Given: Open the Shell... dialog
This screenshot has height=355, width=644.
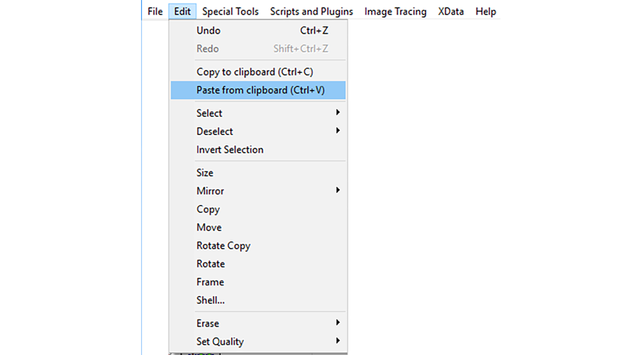Looking at the screenshot, I should point(210,300).
